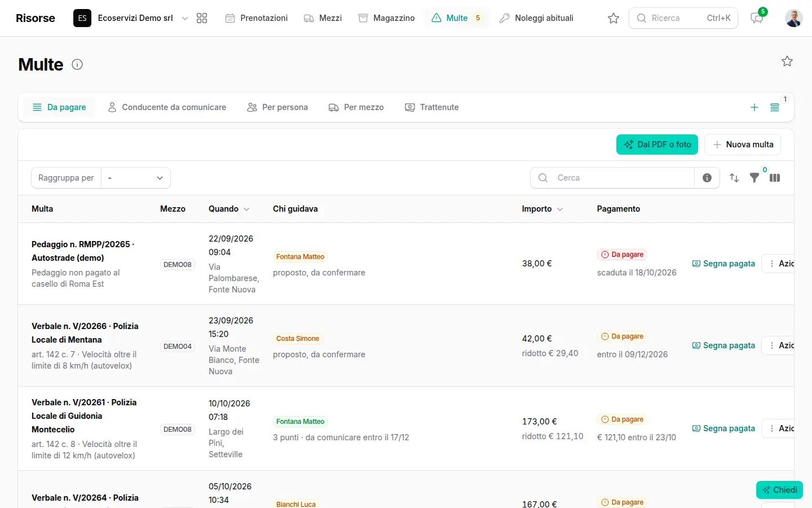812x508 pixels.
Task: Open the Chiedi assistant button
Action: tap(779, 490)
